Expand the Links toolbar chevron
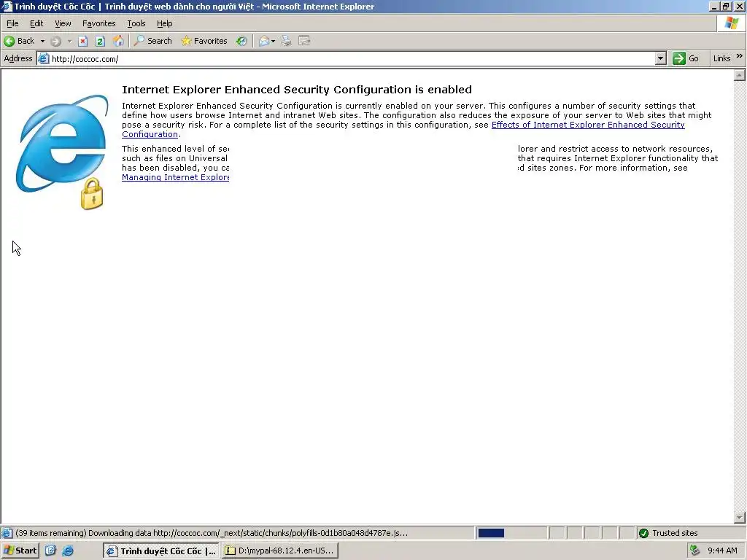Viewport: 747px width, 560px height. (x=740, y=56)
